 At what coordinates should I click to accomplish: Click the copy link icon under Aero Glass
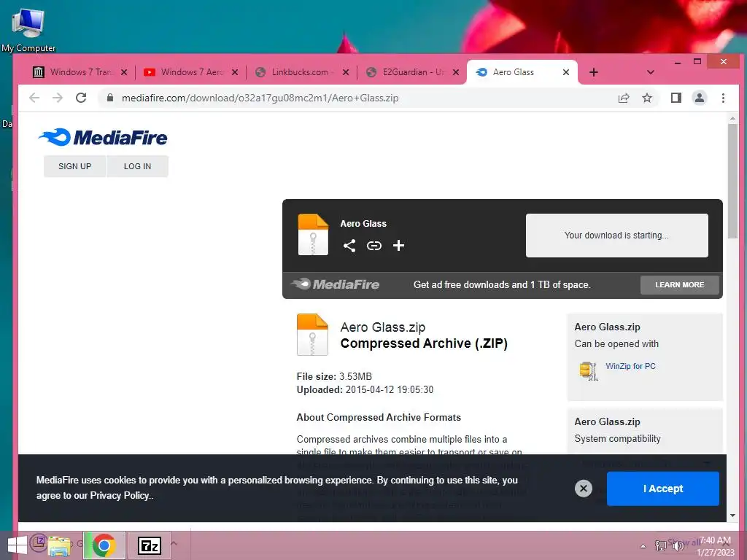(x=374, y=246)
